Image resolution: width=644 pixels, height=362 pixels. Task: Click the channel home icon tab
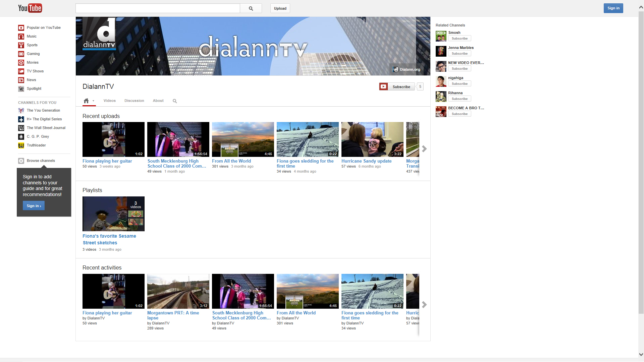tap(86, 101)
